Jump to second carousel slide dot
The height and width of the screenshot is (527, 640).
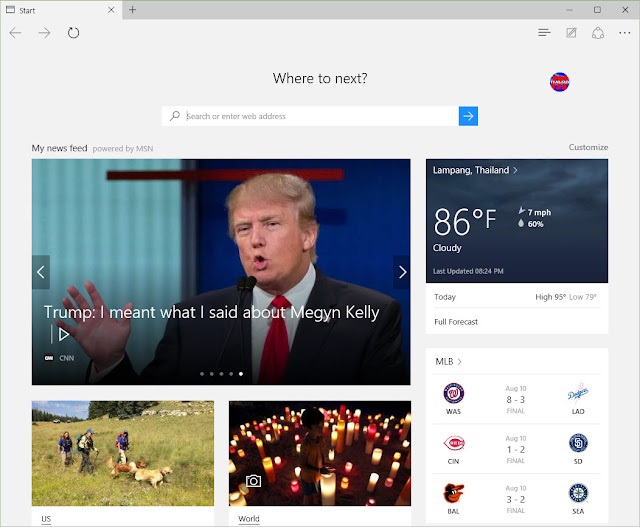point(212,374)
